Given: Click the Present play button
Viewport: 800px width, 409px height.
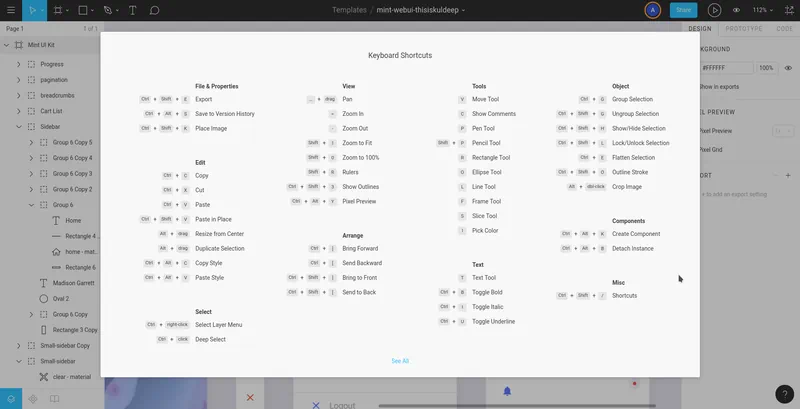Looking at the screenshot, I should (714, 10).
